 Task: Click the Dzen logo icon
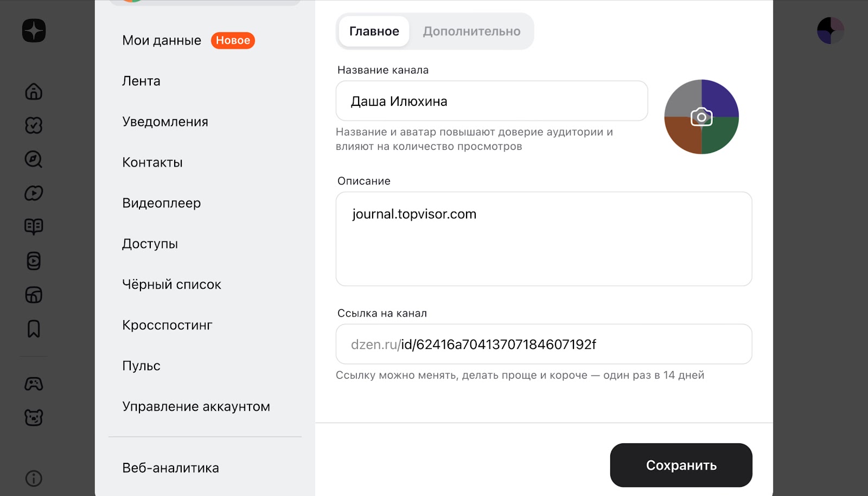(33, 31)
